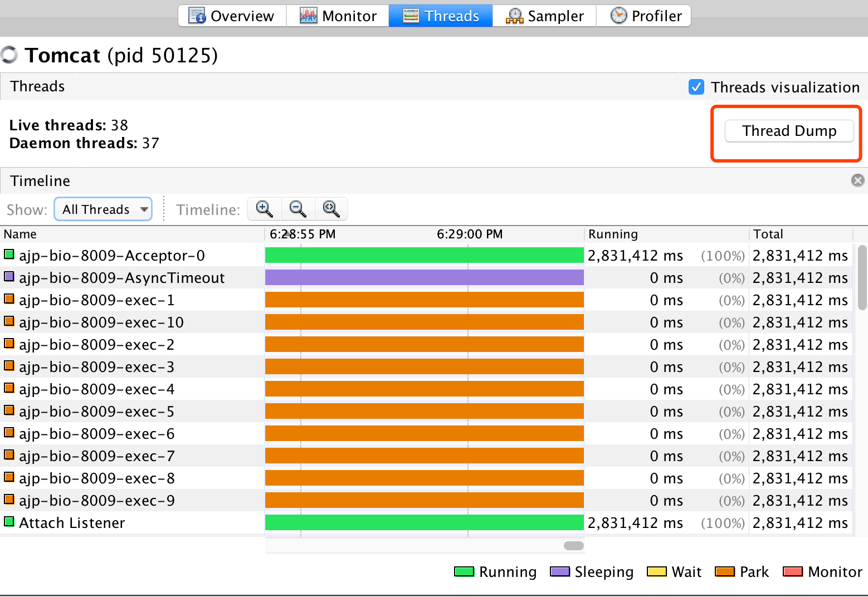Click the Live threads: 38 text
This screenshot has width=868, height=597.
69,125
